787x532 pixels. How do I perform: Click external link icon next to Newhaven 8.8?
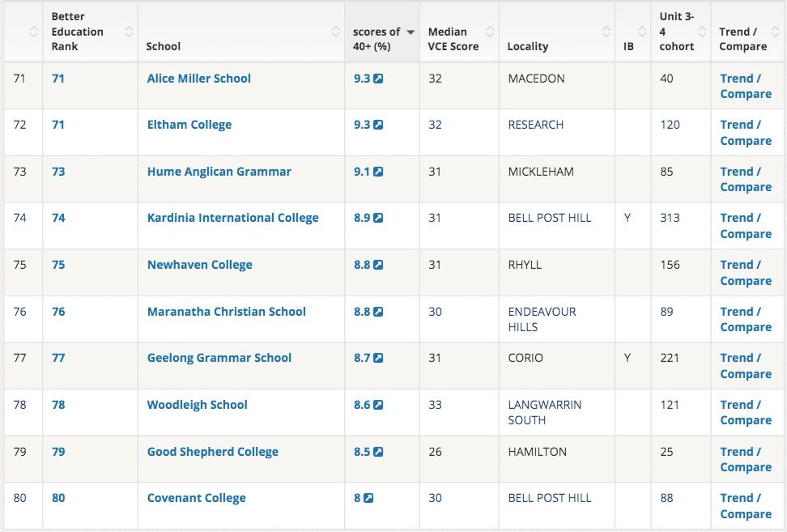click(x=378, y=265)
